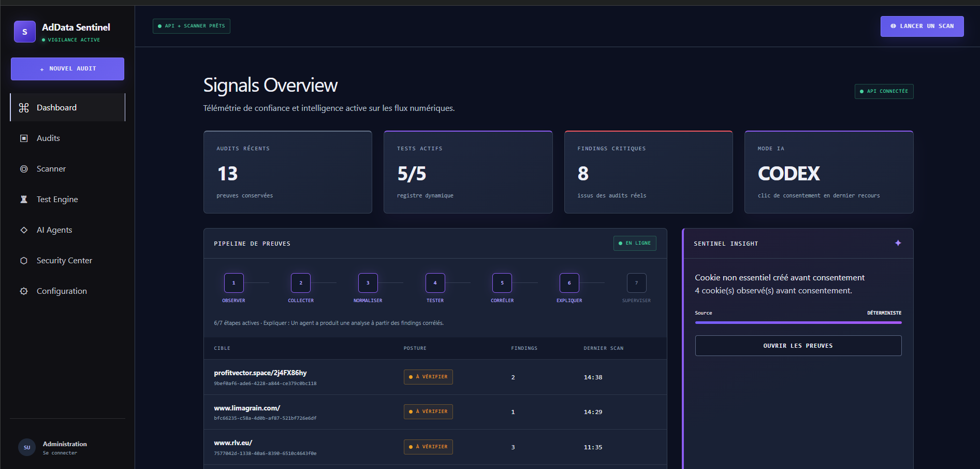The height and width of the screenshot is (469, 980).
Task: Open the Configuration page
Action: 67,291
